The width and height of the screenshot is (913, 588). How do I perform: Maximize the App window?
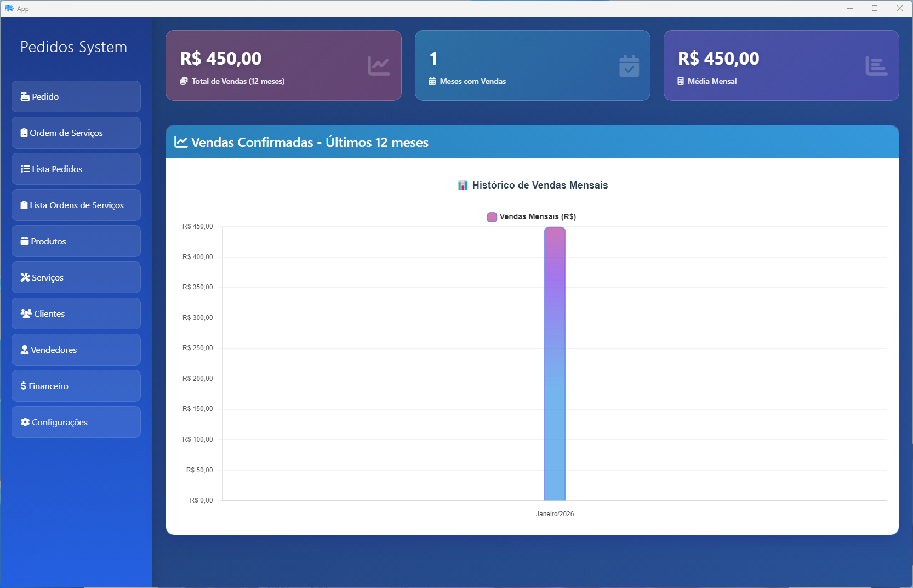click(x=875, y=8)
